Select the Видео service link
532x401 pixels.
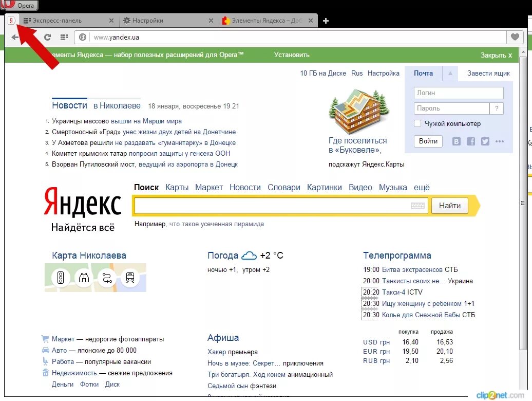pyautogui.click(x=360, y=188)
